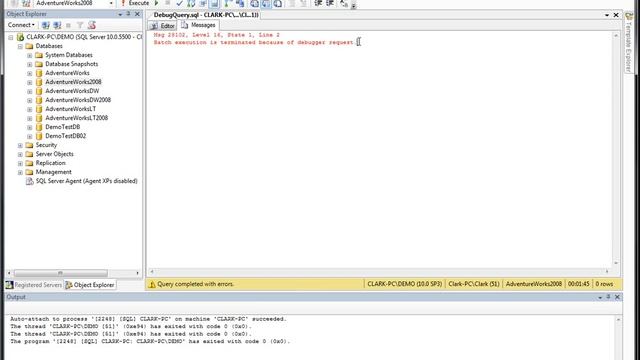Click the warning icon in status bar

coord(152,284)
